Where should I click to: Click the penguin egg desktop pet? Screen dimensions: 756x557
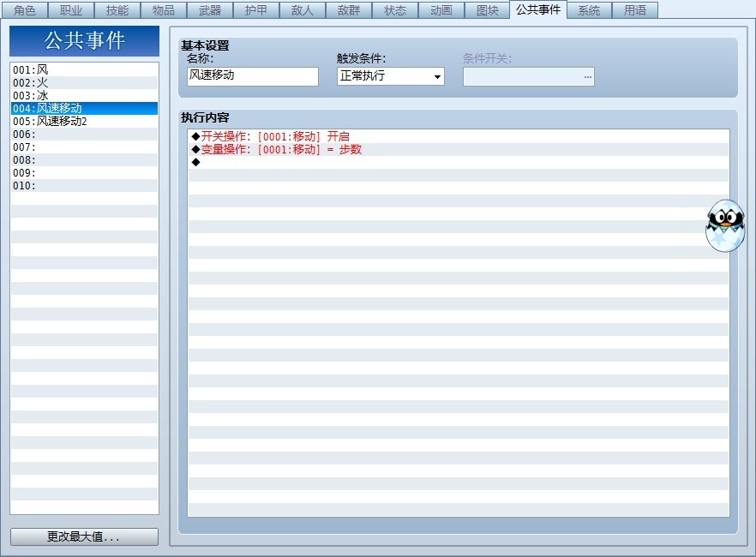(725, 225)
